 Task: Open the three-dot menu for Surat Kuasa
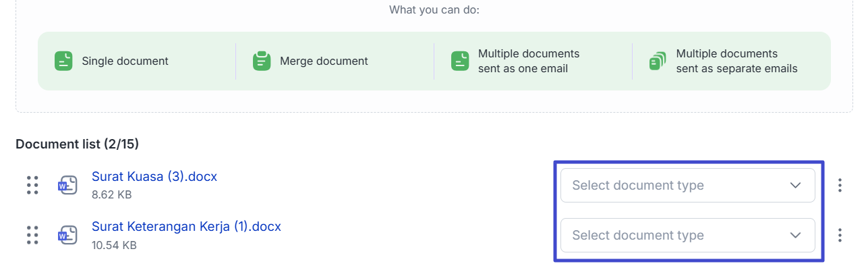pyautogui.click(x=840, y=185)
